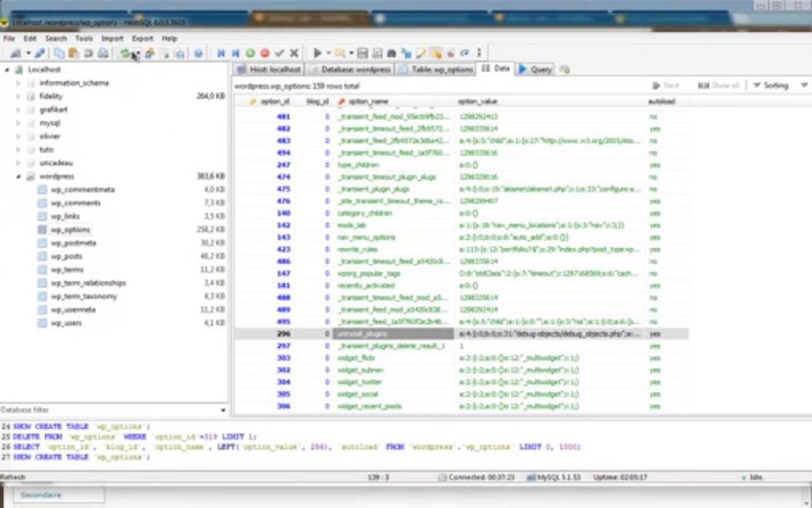The height and width of the screenshot is (508, 812).
Task: Open the Tools menu
Action: (x=84, y=38)
